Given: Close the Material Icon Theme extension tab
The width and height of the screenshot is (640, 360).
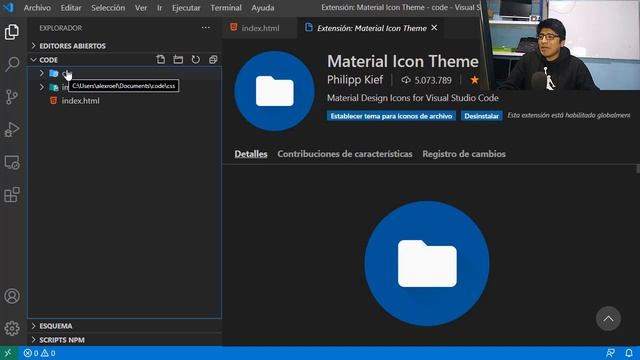Looking at the screenshot, I should click(x=434, y=27).
